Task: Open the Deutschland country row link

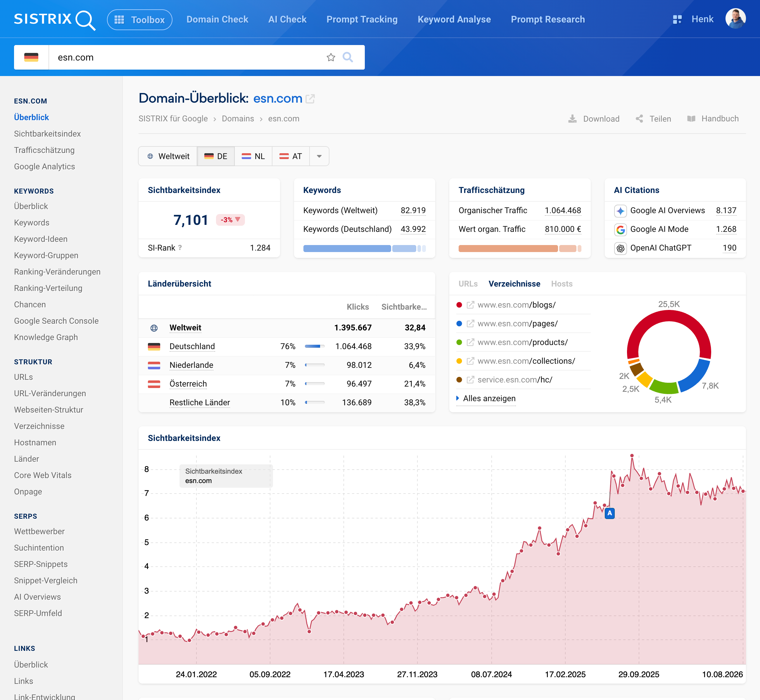Action: 192,346
